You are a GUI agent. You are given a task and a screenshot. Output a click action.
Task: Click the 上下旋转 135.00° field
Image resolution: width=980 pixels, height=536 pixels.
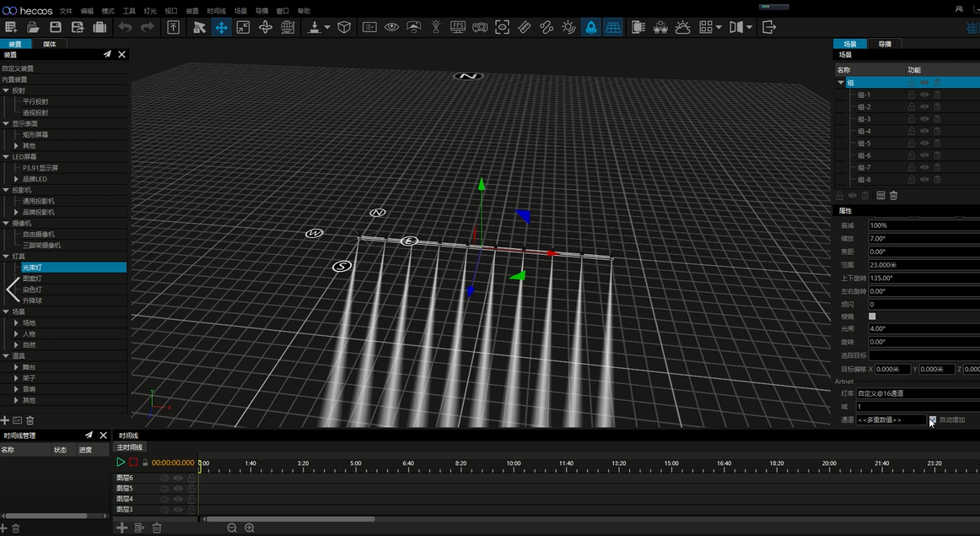pyautogui.click(x=923, y=278)
